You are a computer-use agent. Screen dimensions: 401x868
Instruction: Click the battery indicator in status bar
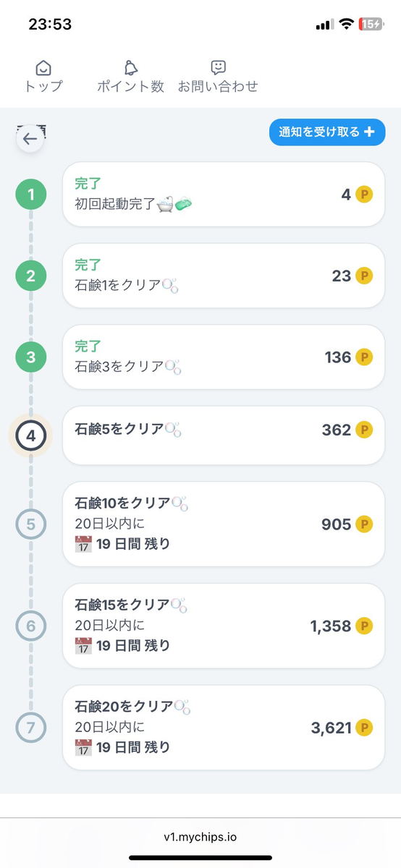(371, 24)
